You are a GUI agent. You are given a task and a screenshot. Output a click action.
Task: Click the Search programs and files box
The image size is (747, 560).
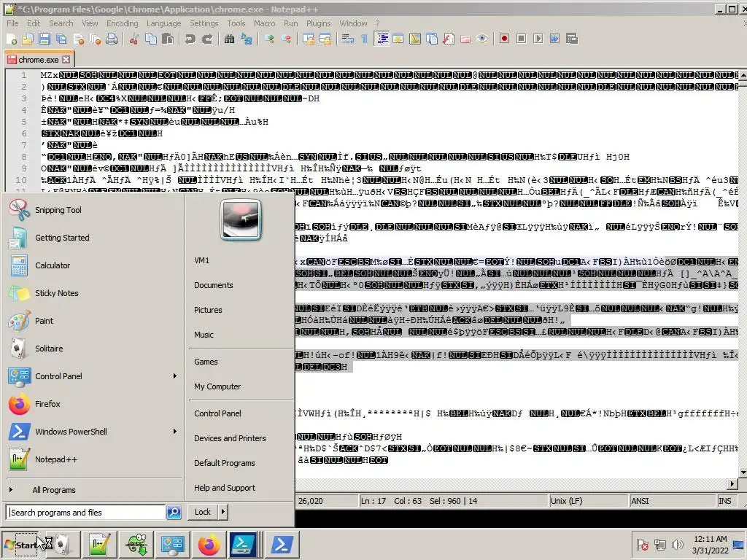click(x=86, y=513)
